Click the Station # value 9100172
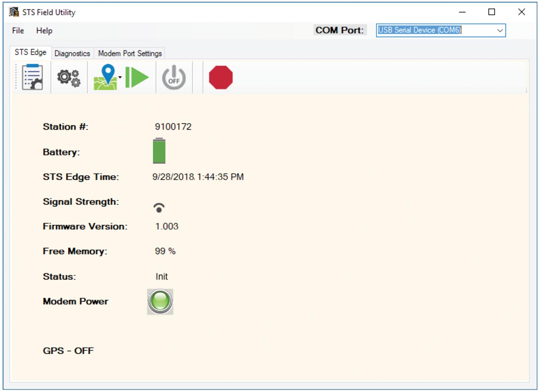Image resolution: width=540 pixels, height=392 pixels. click(x=173, y=126)
